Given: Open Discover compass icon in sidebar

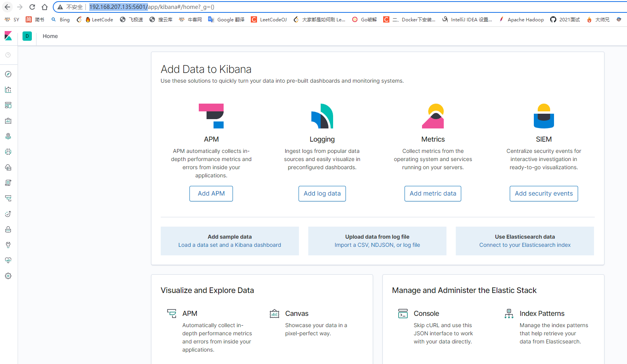Looking at the screenshot, I should click(x=8, y=74).
